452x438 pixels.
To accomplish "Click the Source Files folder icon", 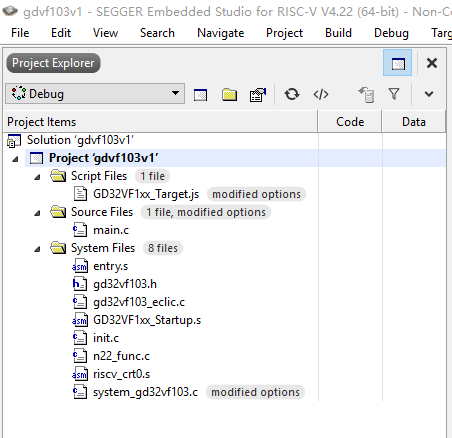I will (x=58, y=212).
